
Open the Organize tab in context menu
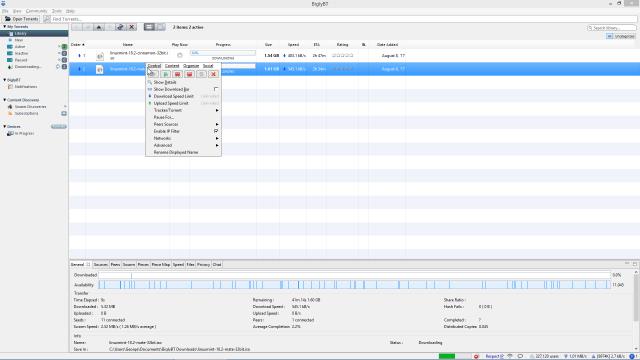tap(191, 66)
